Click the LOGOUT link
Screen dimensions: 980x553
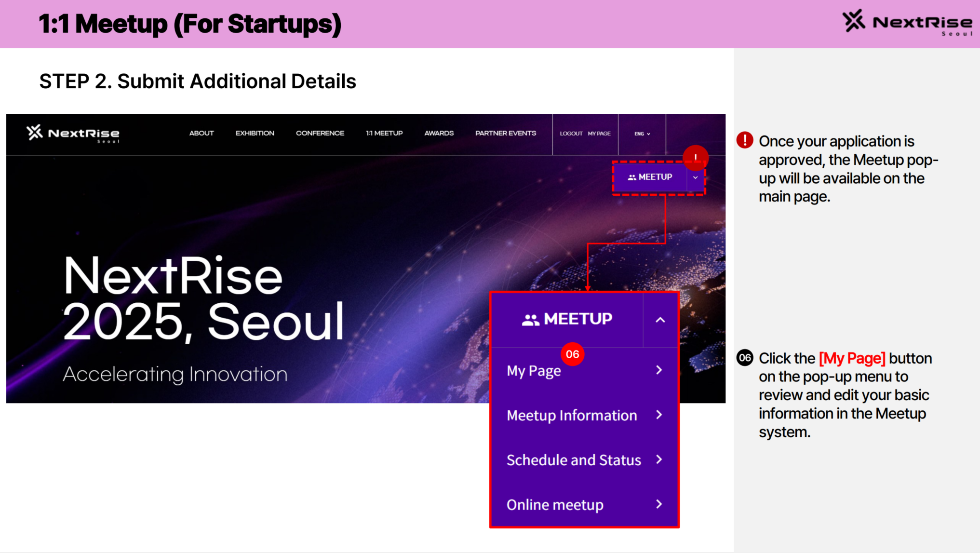coord(571,134)
